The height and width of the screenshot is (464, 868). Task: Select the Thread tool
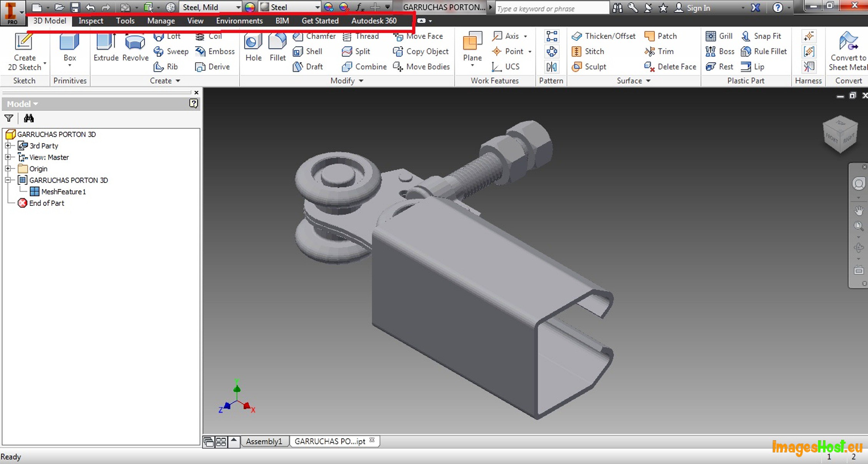point(361,36)
